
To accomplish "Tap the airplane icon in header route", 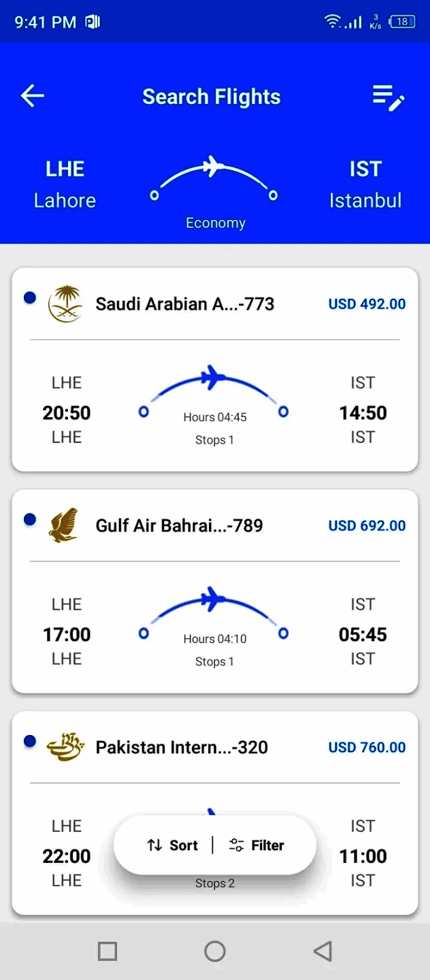I will [213, 165].
